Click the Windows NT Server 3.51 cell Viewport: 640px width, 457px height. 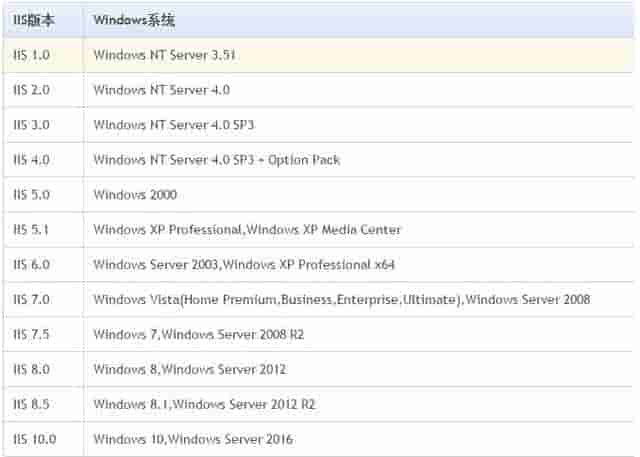pos(164,55)
